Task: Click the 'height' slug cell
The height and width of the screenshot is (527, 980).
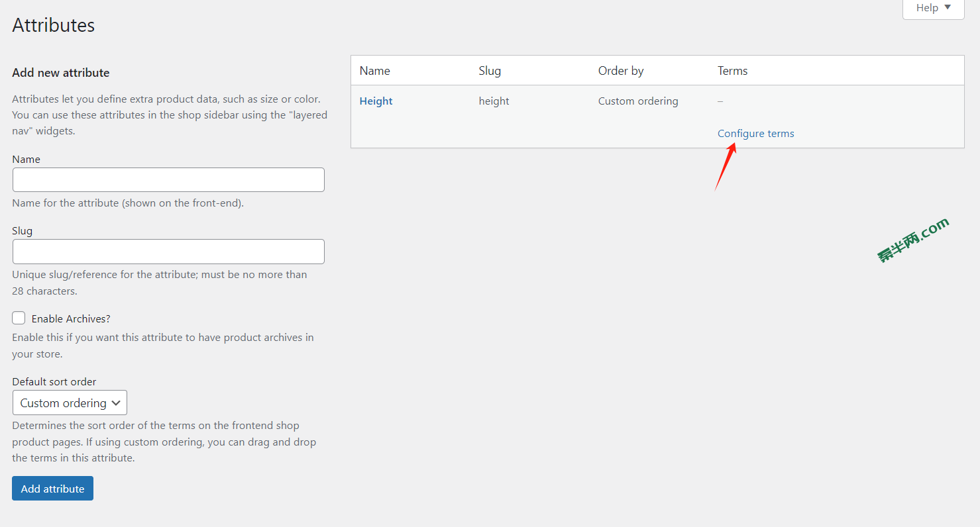Action: pyautogui.click(x=494, y=101)
